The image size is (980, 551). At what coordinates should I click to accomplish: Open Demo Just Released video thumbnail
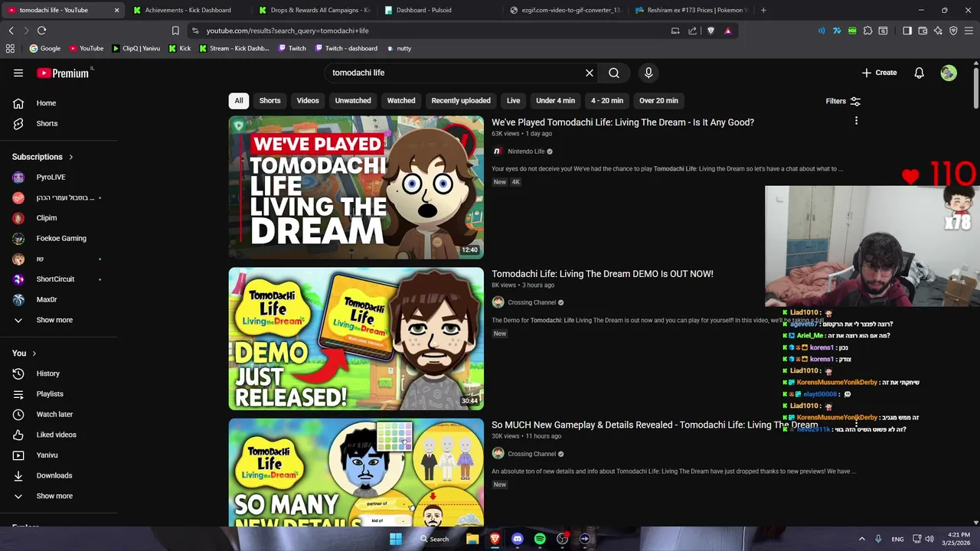pos(356,339)
